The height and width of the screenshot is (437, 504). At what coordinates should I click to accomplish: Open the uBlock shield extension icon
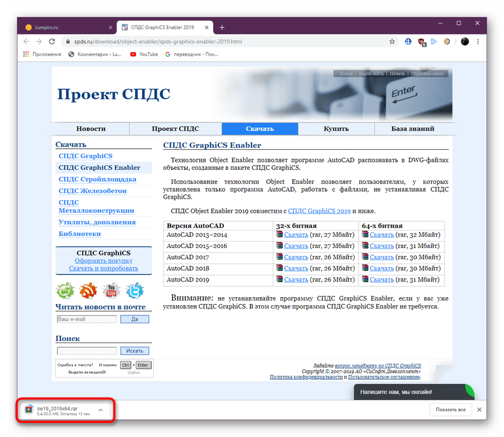(x=422, y=41)
